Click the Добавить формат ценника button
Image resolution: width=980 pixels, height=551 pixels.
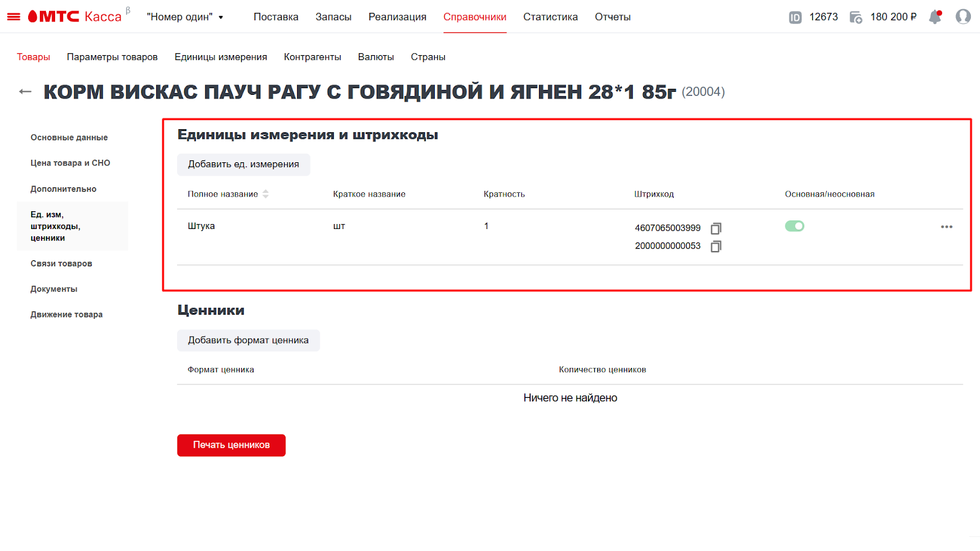click(249, 340)
